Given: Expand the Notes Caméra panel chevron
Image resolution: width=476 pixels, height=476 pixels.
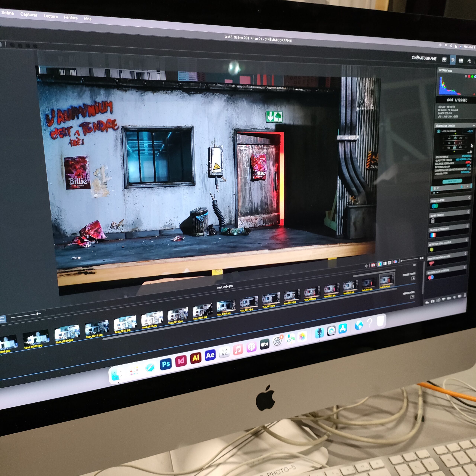Looking at the screenshot, I should tap(468, 212).
